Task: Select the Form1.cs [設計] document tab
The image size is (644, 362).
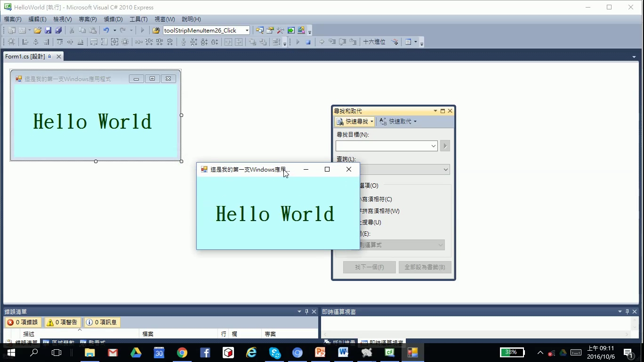Action: (33, 57)
